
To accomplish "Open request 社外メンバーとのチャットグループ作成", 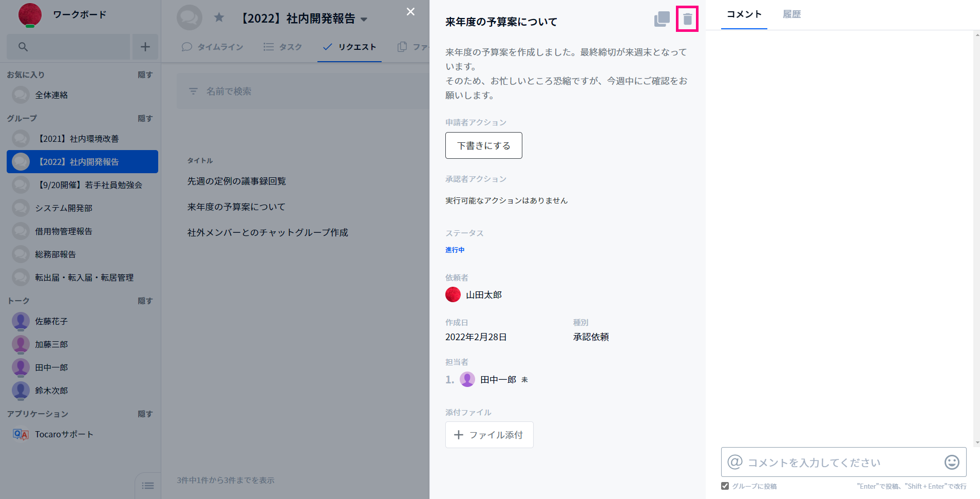I will (x=268, y=232).
